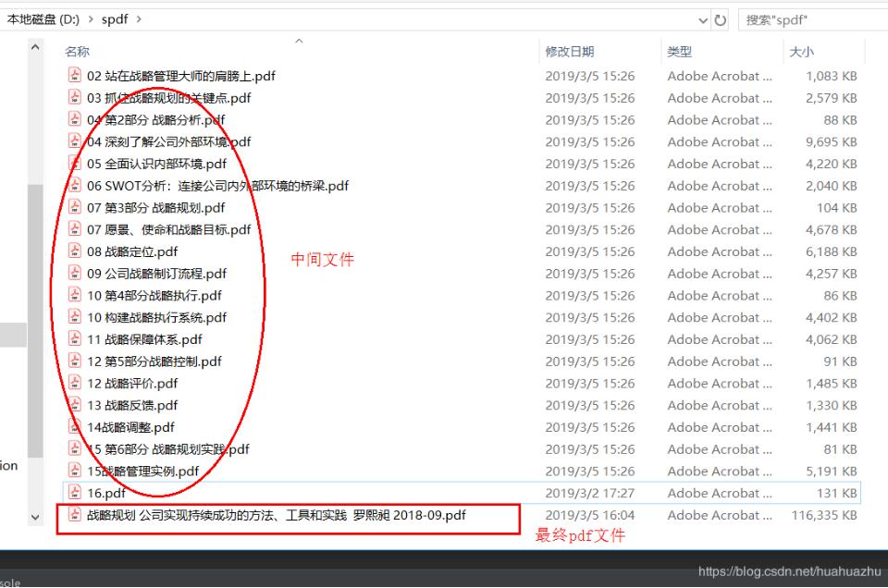888x588 pixels.
Task: Click the sort direction arrow above the file list
Action: (x=298, y=42)
